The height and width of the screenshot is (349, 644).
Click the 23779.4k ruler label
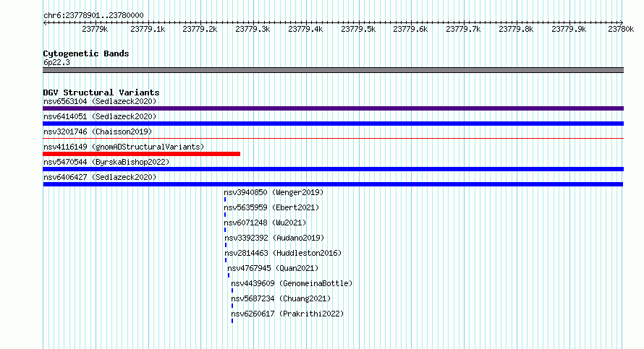pos(305,29)
